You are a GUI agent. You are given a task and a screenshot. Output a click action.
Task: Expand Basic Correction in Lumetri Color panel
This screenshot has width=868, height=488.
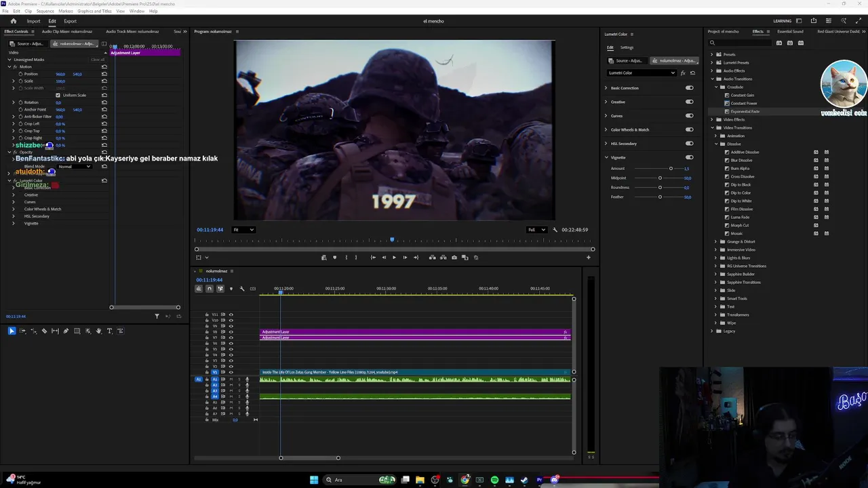coord(606,88)
